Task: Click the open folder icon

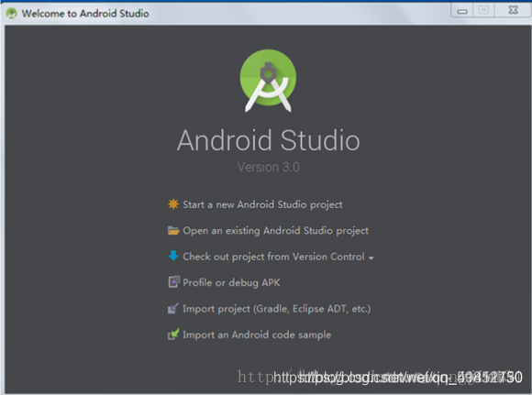Action: (x=173, y=231)
